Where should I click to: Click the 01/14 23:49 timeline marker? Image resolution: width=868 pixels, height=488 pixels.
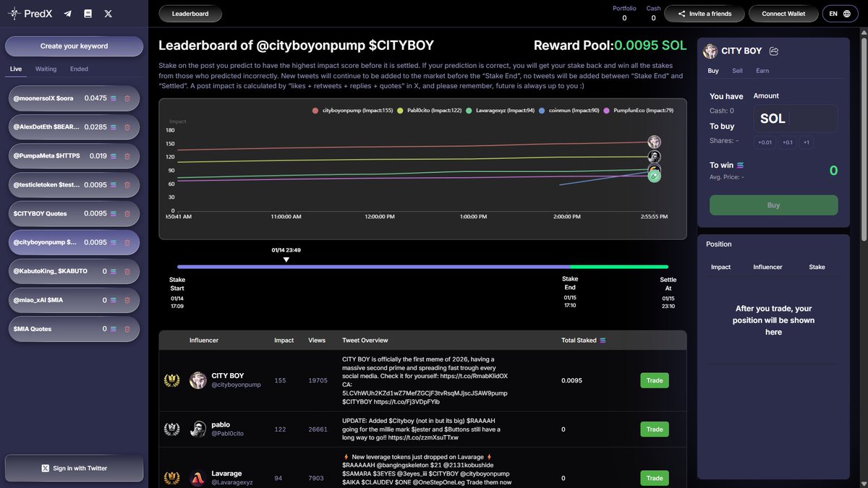tap(286, 255)
